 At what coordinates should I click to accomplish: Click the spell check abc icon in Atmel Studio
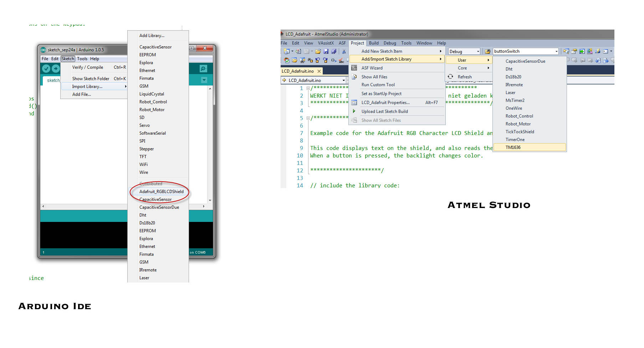point(341,60)
